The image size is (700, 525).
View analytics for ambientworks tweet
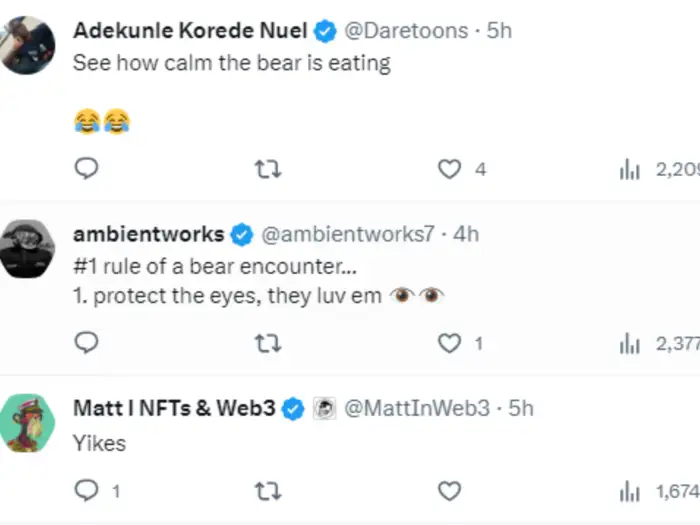[630, 344]
